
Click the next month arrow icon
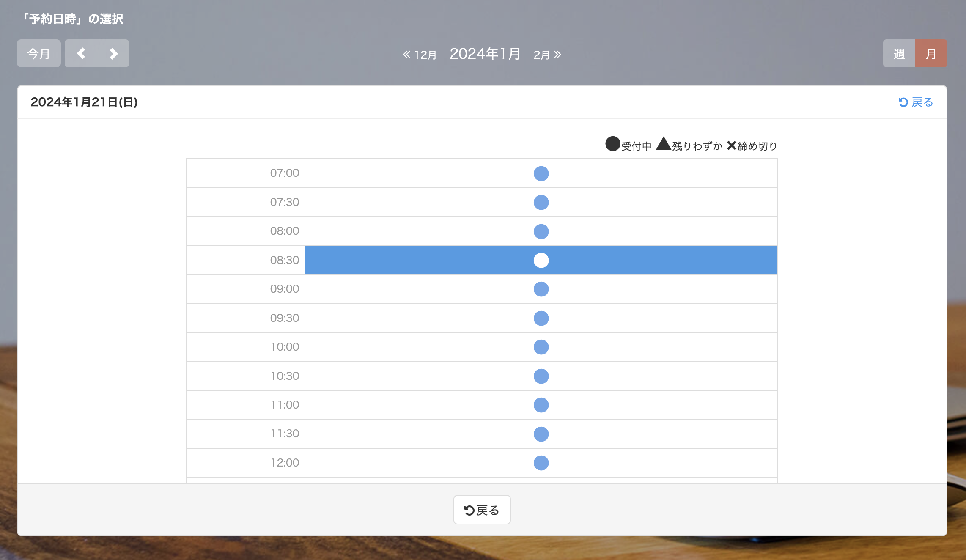click(113, 53)
